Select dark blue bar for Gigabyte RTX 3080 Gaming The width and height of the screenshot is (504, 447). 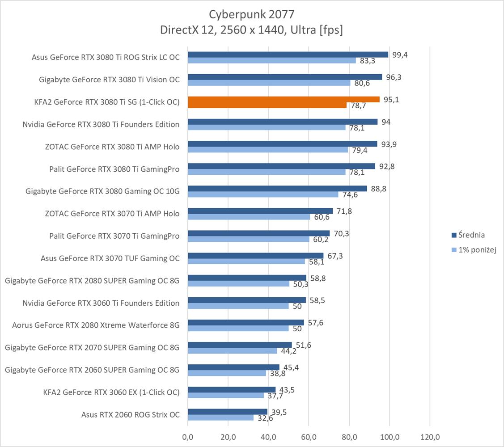[277, 189]
